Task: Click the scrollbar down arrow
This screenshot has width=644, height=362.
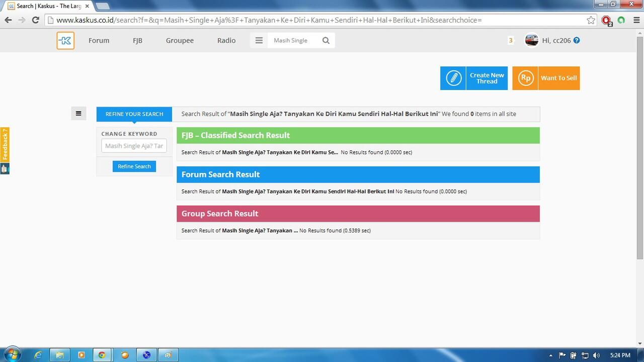Action: [640, 343]
